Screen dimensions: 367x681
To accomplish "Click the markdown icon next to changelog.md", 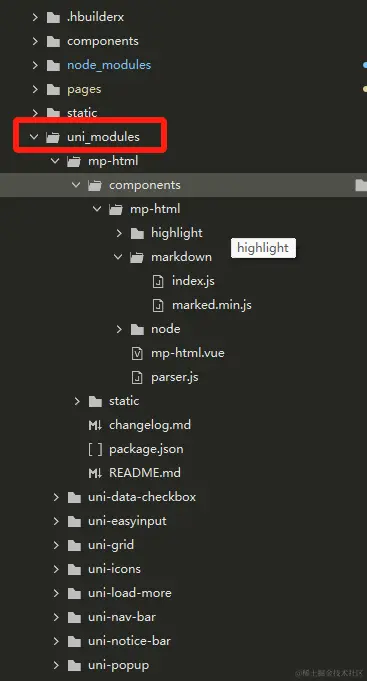I will [x=95, y=425].
